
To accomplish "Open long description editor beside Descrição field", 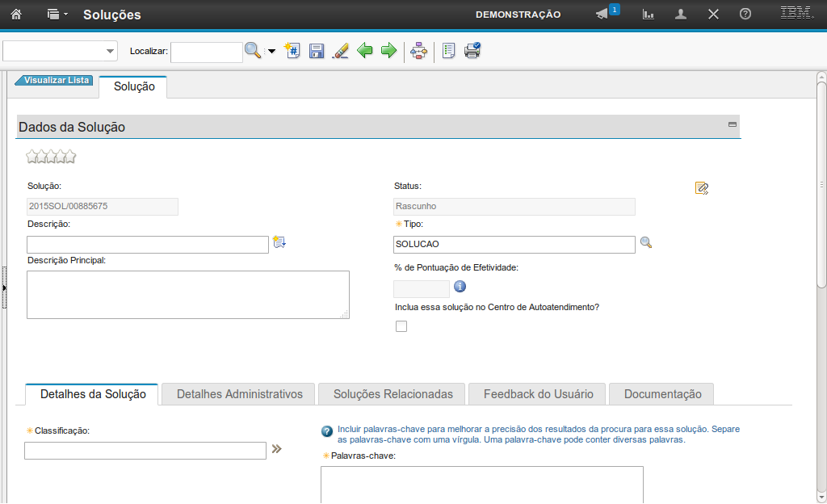I will coord(279,242).
